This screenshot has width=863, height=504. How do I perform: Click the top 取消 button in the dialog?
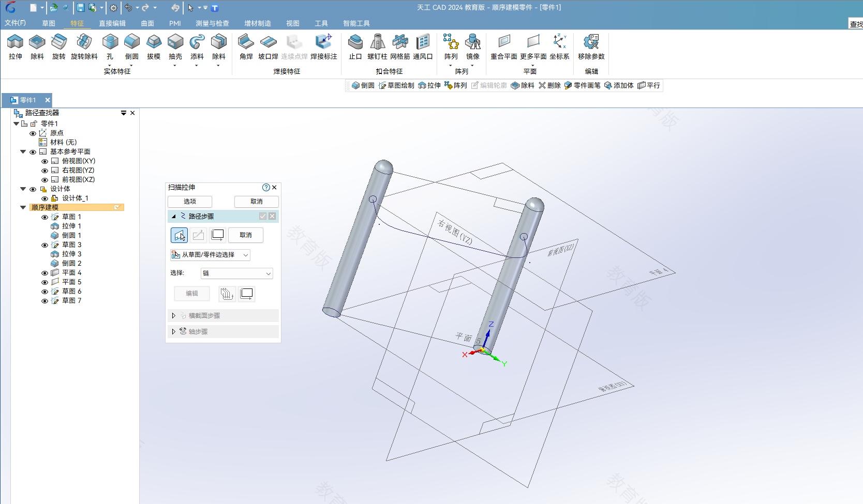[257, 202]
